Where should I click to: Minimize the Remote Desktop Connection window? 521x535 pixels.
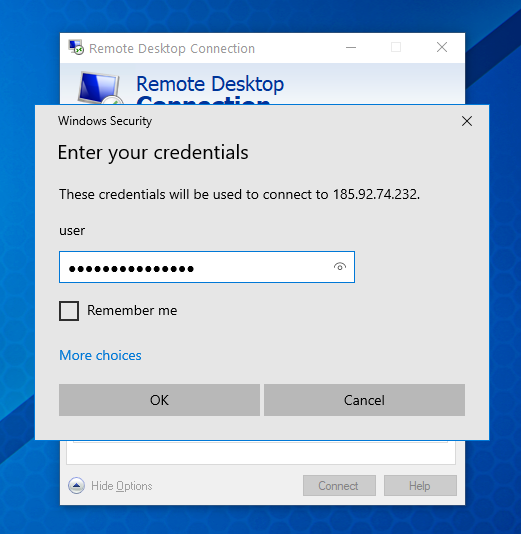pyautogui.click(x=351, y=47)
